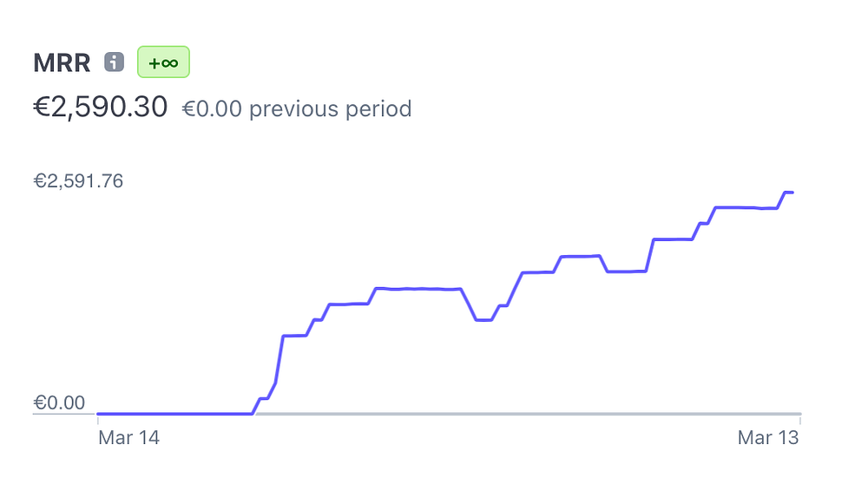Click the Mar 14 start date label
Viewport: 868px width, 484px height.
click(x=129, y=437)
